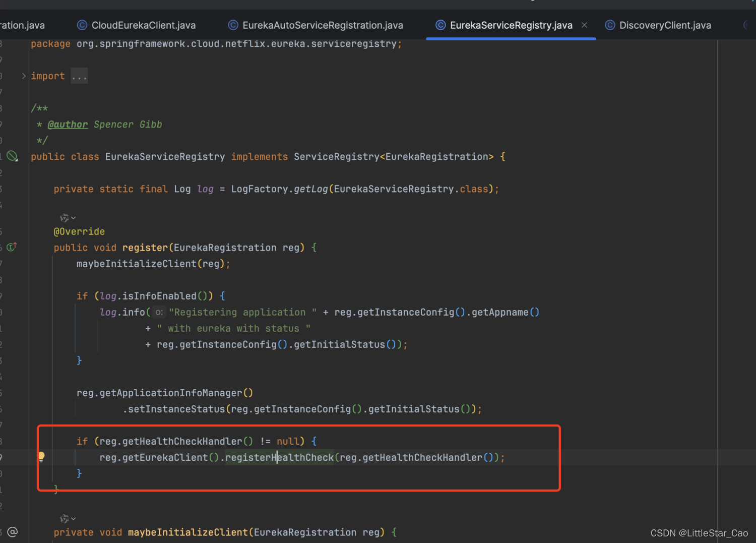
Task: Switch to DiscoveryClient.java tab
Action: [658, 25]
